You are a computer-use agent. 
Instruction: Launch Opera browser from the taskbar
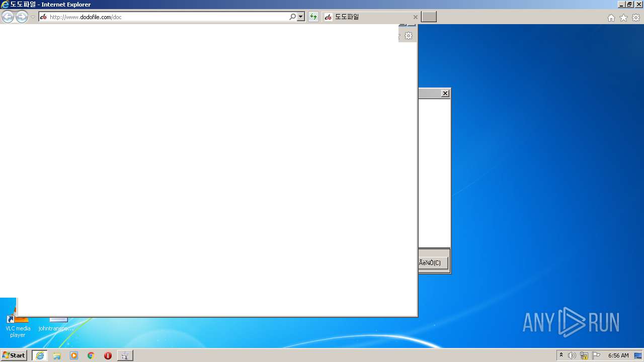pyautogui.click(x=108, y=355)
